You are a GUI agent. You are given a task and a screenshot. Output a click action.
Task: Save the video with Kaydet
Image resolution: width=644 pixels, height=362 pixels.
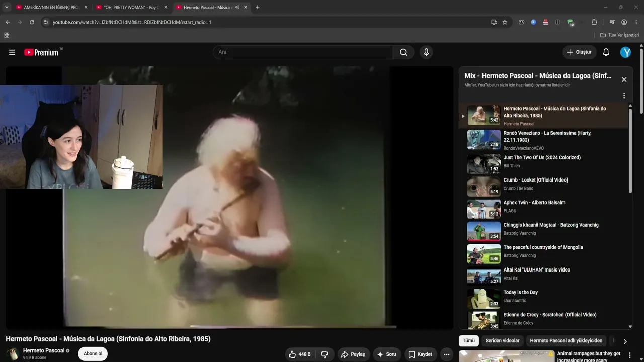click(x=421, y=354)
